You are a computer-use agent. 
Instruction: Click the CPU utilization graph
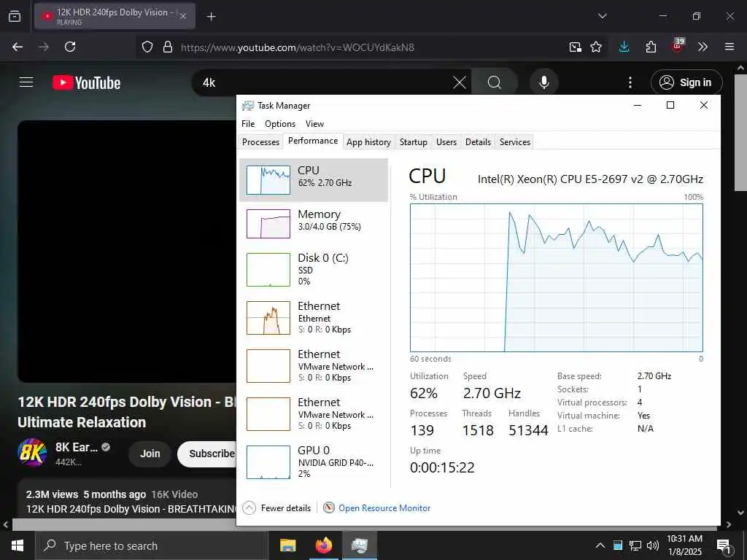(556, 278)
